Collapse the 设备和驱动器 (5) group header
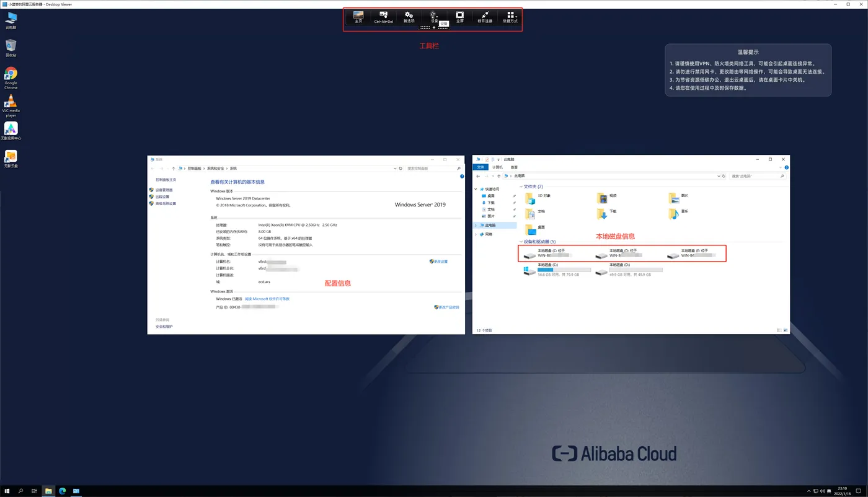The height and width of the screenshot is (497, 868). click(x=521, y=242)
